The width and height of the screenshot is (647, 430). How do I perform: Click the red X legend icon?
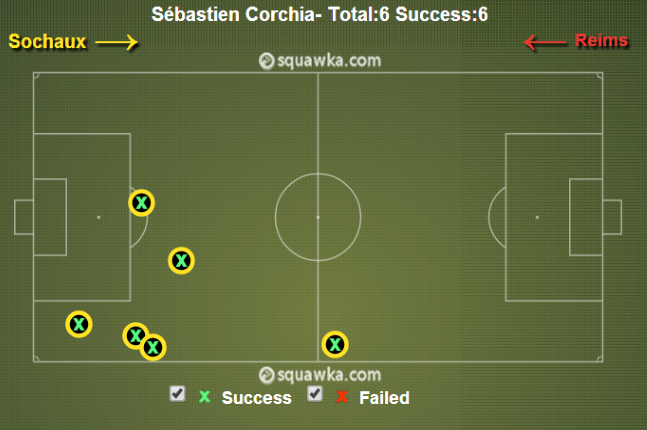(x=342, y=397)
